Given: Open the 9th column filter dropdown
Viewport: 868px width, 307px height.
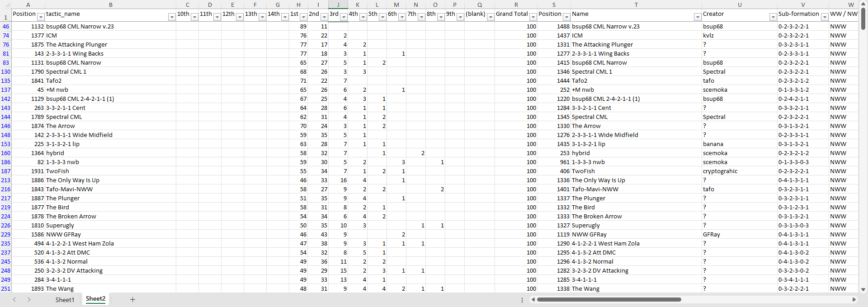Looking at the screenshot, I should [460, 17].
